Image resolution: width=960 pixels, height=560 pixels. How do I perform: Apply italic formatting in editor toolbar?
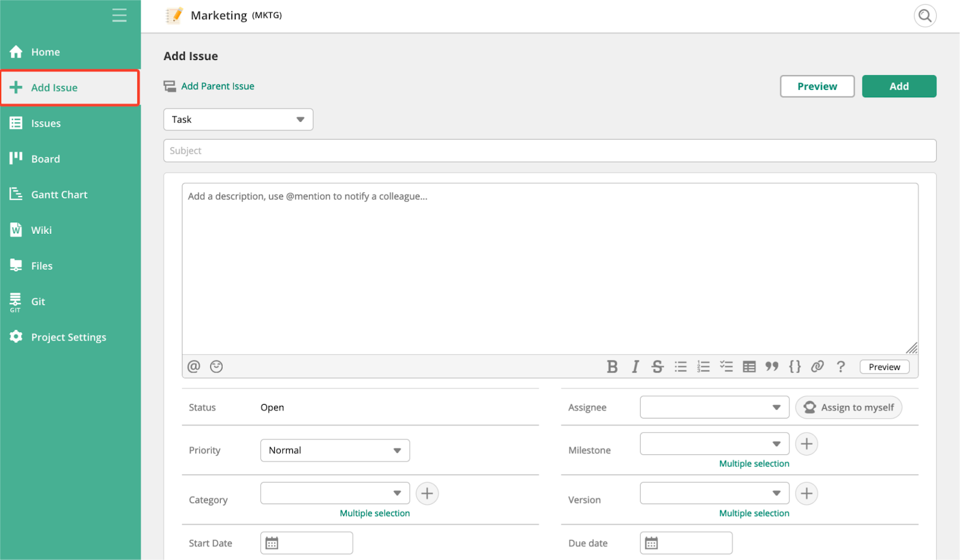(x=635, y=366)
